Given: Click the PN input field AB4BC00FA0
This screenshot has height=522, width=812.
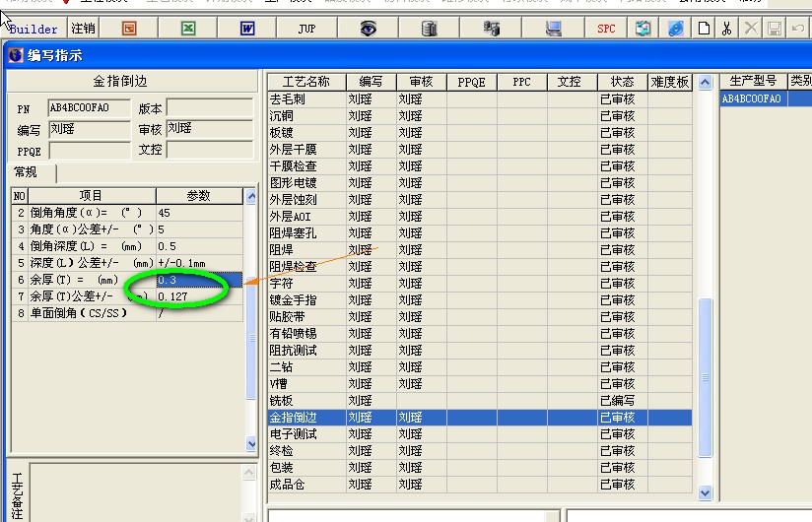Looking at the screenshot, I should tap(89, 108).
